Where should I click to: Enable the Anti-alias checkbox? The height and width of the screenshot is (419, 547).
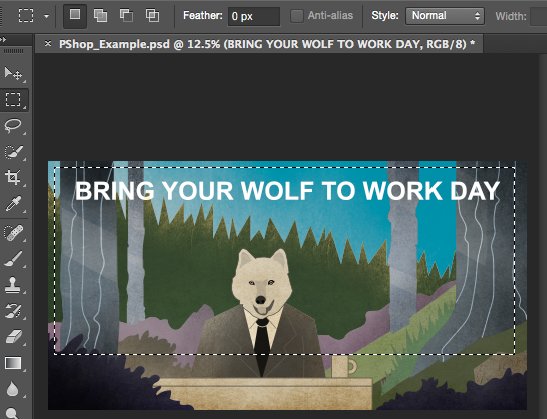tap(297, 16)
